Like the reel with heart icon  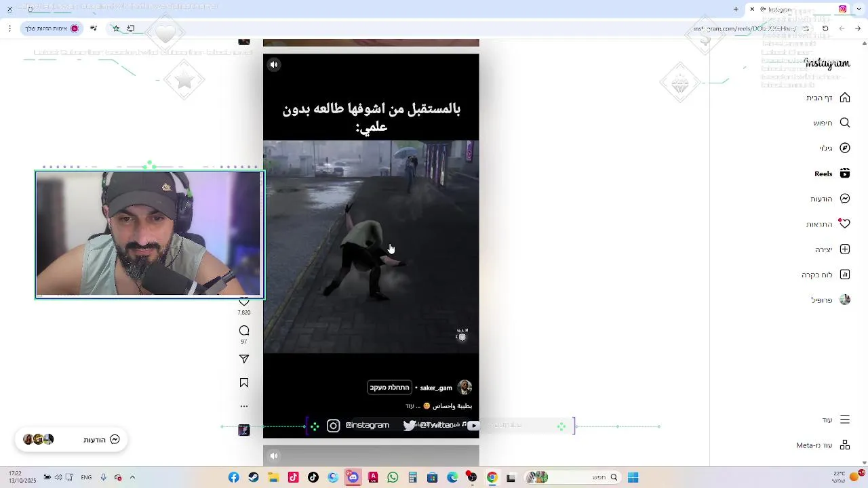click(244, 302)
